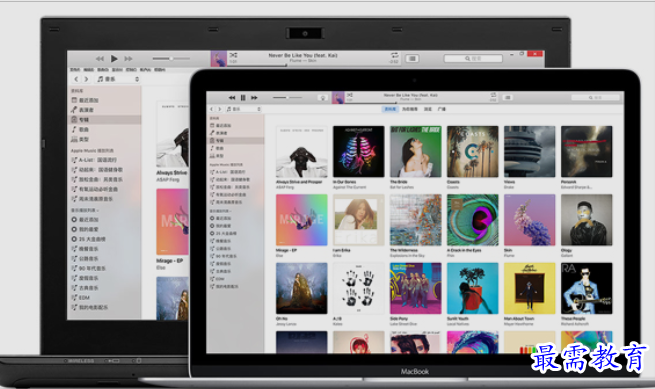Switch to 为你推荐 tab in MacBook window
The width and height of the screenshot is (655, 389).
[410, 109]
